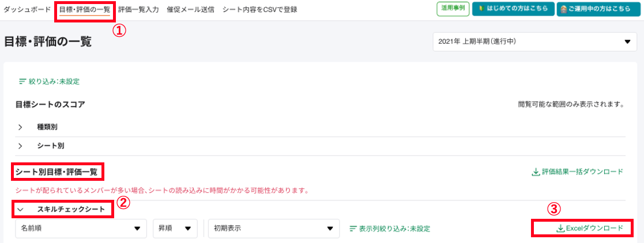Viewport: 644px width, 243px height.
Task: Switch to the 評価一覧入力 tab
Action: point(138,10)
